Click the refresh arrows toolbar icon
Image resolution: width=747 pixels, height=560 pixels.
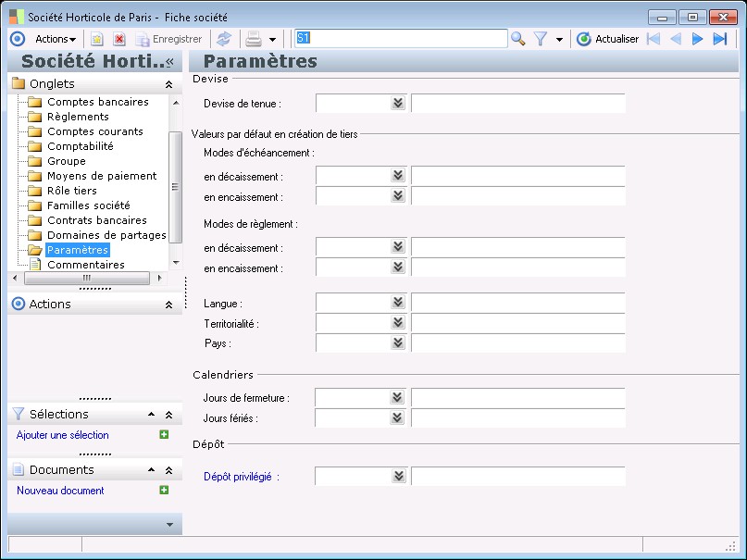click(x=224, y=39)
